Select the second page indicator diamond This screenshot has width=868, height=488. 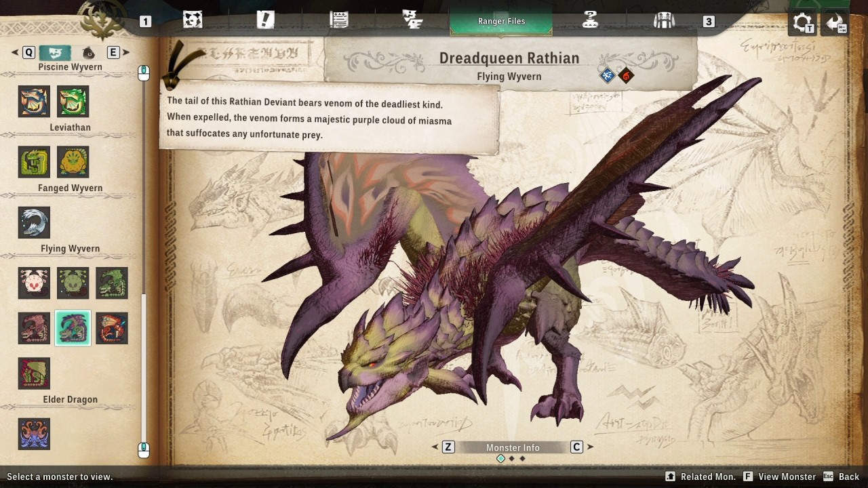pyautogui.click(x=512, y=459)
